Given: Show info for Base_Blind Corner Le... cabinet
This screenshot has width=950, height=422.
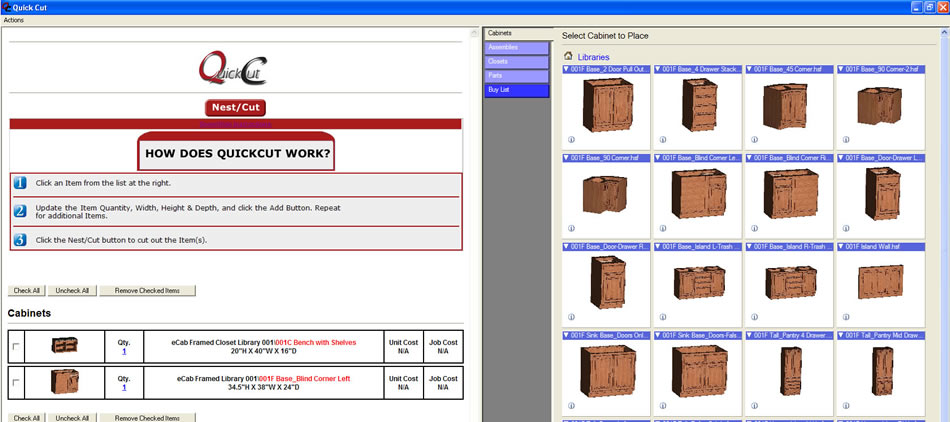Looking at the screenshot, I should (x=663, y=228).
